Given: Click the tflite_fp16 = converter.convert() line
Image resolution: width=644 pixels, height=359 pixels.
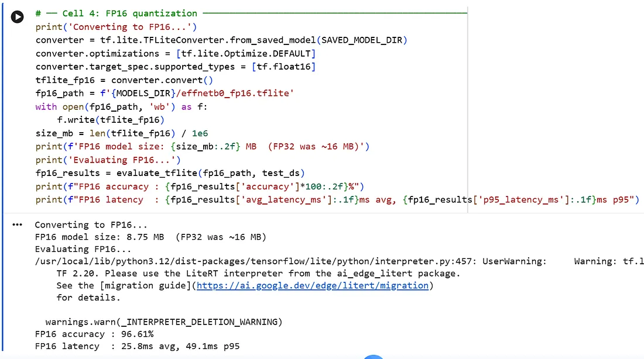Looking at the screenshot, I should pos(124,81).
